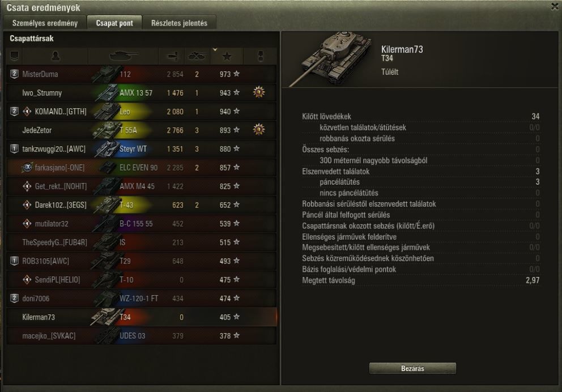Sort teammates by platoon shield column icon
The image size is (562, 392).
tap(14, 56)
